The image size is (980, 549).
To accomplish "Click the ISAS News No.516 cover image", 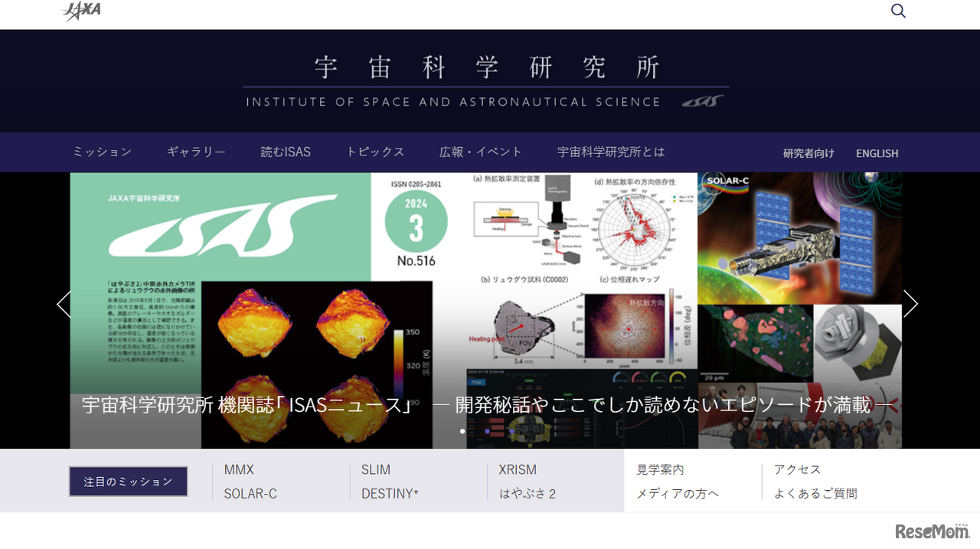I will tap(266, 310).
